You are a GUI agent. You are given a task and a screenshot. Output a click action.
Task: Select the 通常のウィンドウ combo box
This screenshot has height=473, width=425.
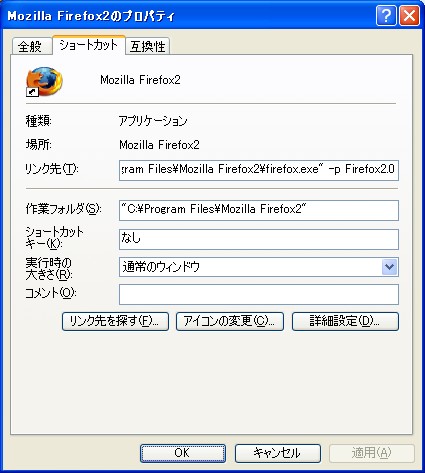click(x=259, y=267)
